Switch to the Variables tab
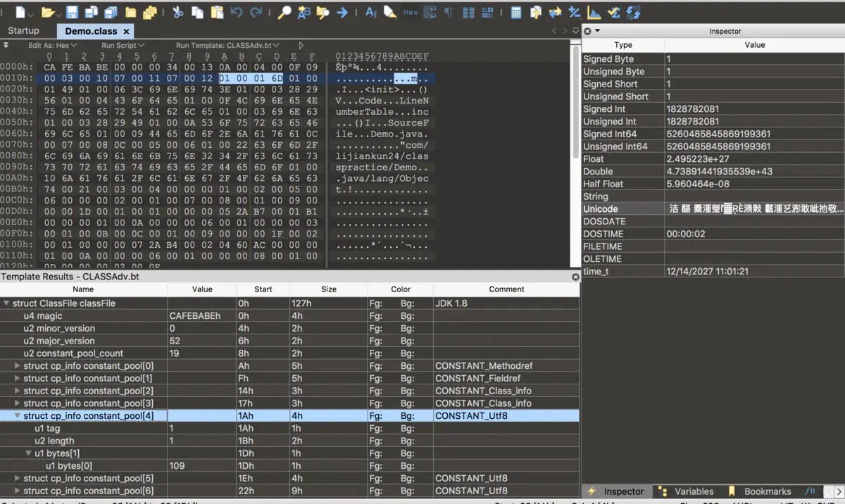845x504 pixels. point(693,491)
